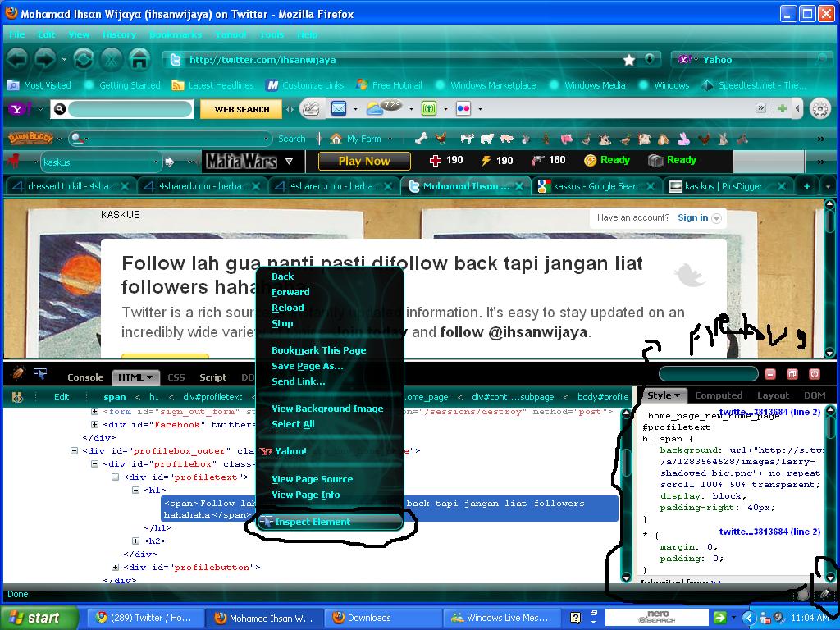Open the Sign in dropdown arrow
This screenshot has height=630, width=840.
point(716,218)
